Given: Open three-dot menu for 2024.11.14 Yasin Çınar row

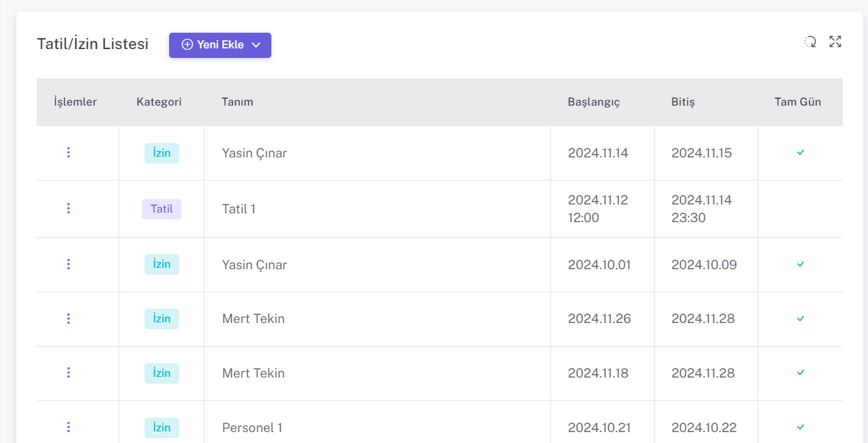Looking at the screenshot, I should [68, 153].
